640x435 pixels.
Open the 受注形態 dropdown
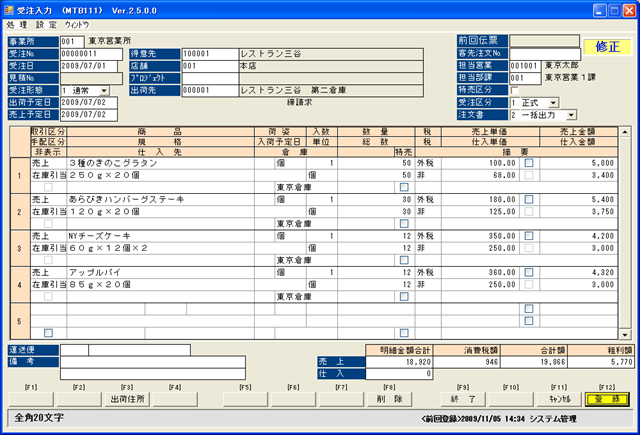104,91
